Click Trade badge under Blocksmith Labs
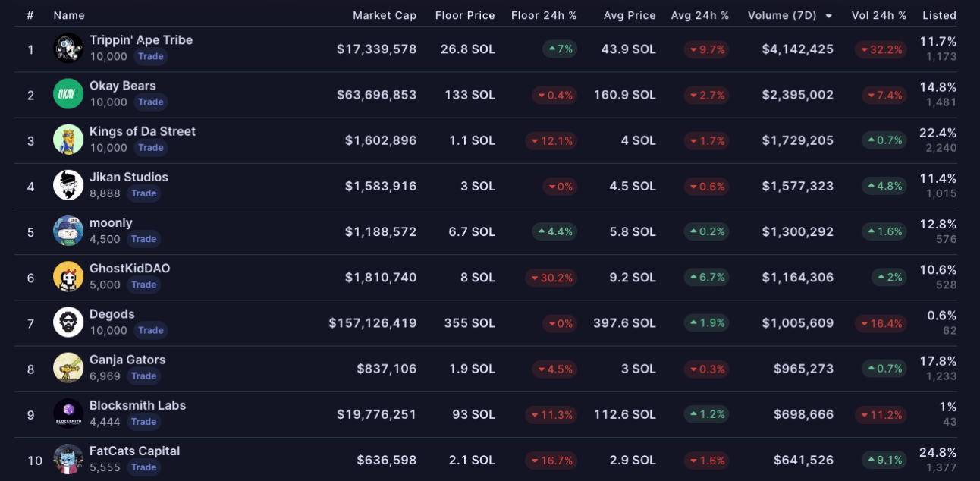 (x=143, y=421)
